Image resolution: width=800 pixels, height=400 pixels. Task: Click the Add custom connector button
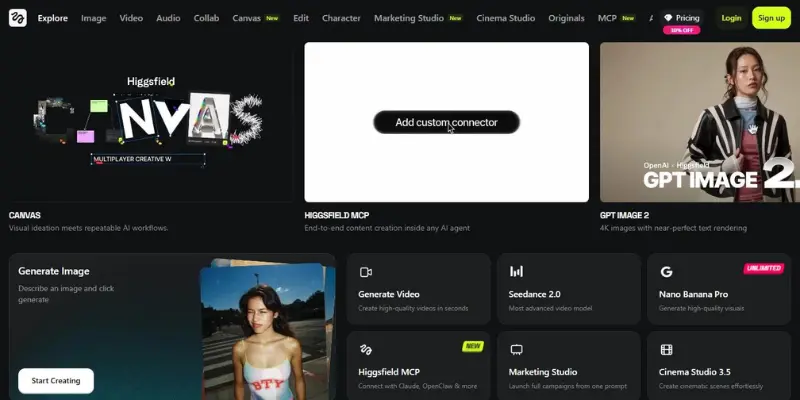(x=446, y=122)
